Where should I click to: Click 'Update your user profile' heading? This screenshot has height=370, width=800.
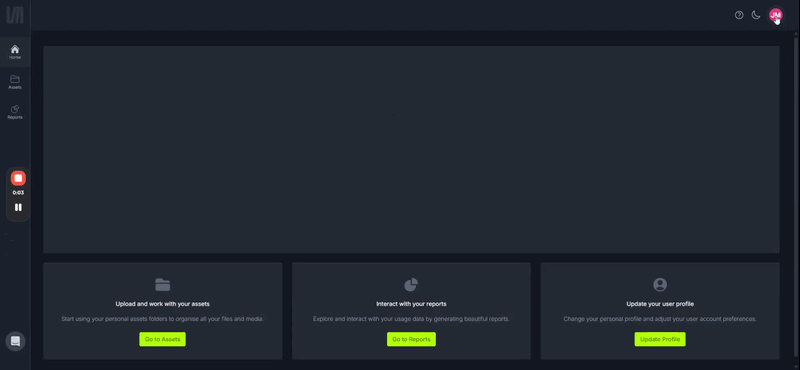(x=660, y=304)
